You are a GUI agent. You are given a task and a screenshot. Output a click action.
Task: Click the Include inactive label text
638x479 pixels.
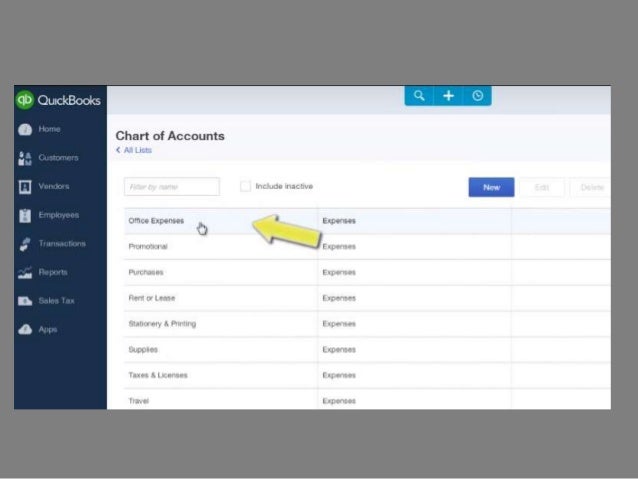tap(284, 186)
